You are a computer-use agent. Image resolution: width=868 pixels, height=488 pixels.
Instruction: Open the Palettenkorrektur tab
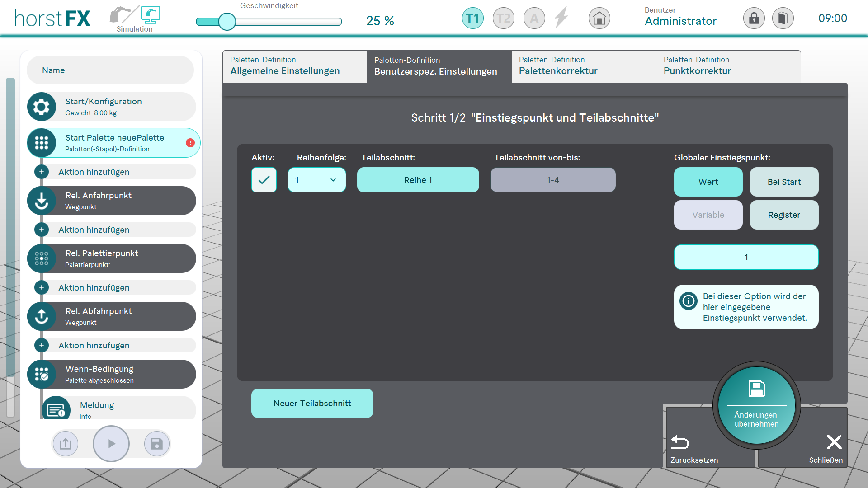(x=583, y=66)
